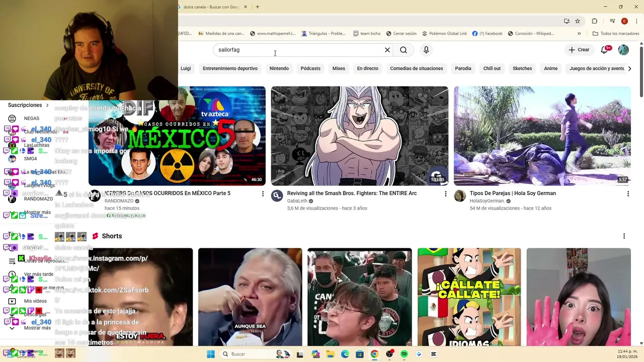Viewport: 644px width, 362px height.
Task: Select the Pódcasts filter chip
Action: (x=310, y=68)
